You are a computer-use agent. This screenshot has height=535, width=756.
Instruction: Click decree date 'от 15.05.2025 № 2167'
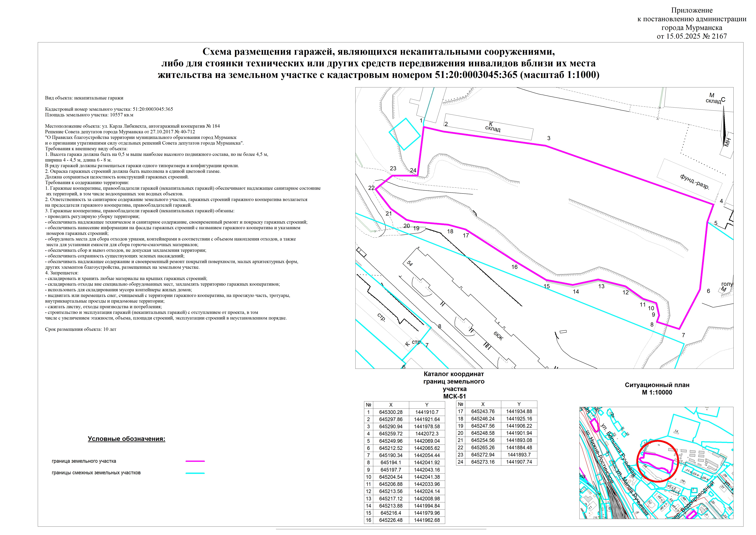[692, 36]
